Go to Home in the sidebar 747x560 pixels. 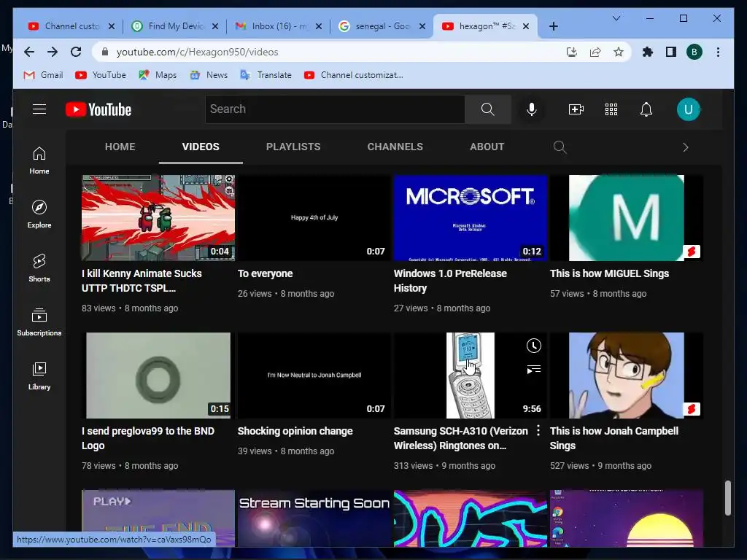click(39, 160)
